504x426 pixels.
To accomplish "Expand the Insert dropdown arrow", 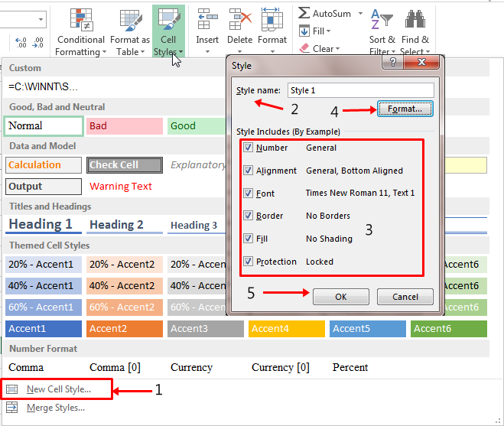I will pyautogui.click(x=207, y=51).
